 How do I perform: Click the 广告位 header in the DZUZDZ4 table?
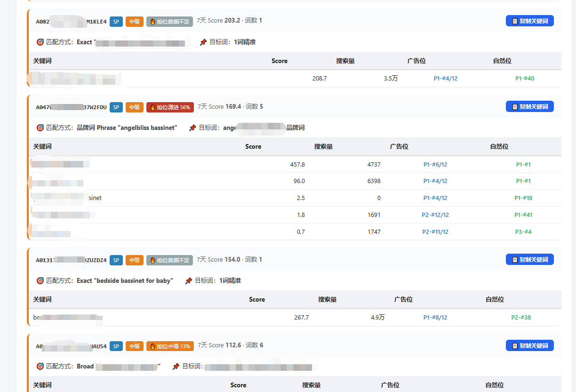(403, 300)
